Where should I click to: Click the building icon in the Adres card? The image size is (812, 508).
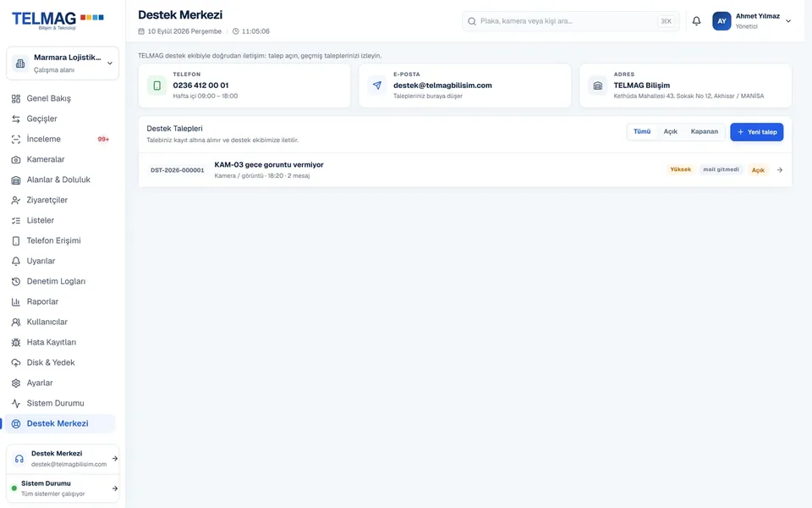(x=598, y=86)
